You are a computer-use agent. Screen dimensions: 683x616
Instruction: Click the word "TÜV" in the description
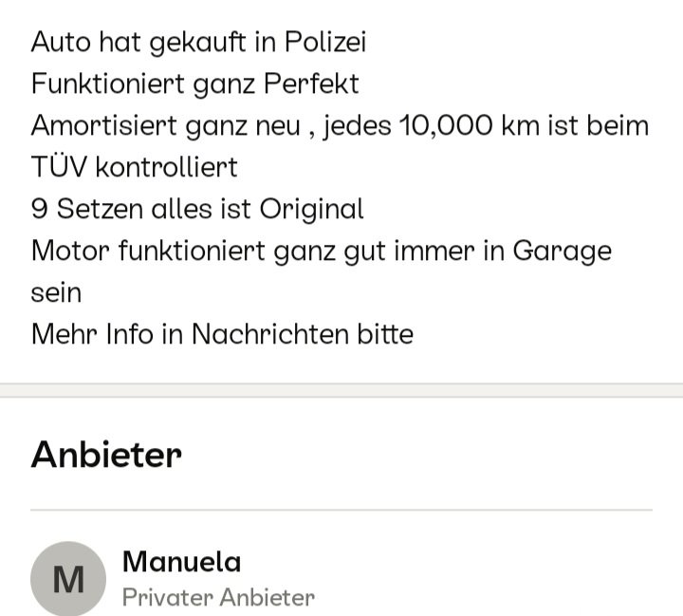pyautogui.click(x=57, y=168)
